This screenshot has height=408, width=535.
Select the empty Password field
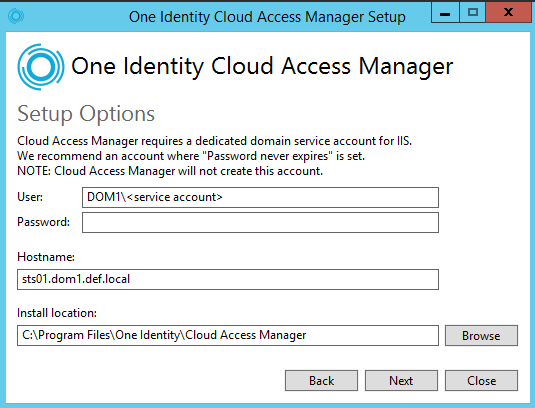(x=260, y=222)
